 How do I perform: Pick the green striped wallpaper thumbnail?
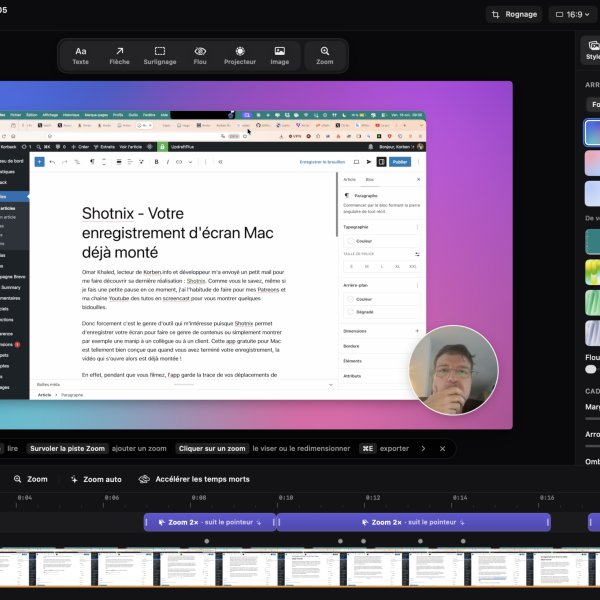[x=592, y=303]
